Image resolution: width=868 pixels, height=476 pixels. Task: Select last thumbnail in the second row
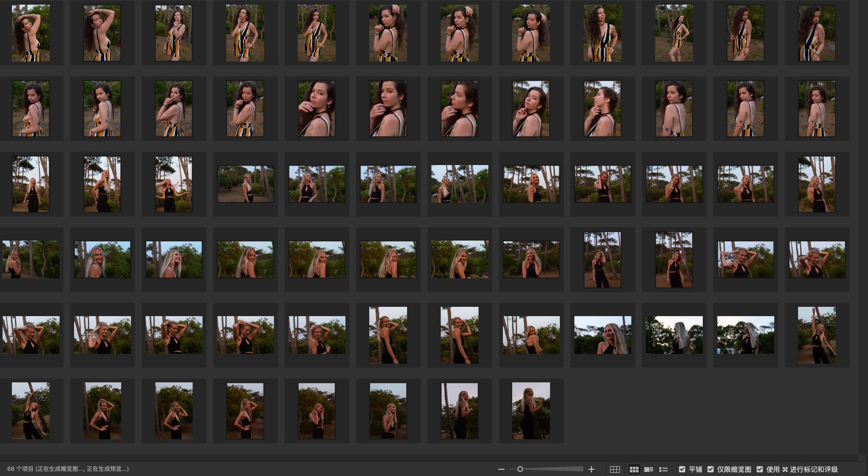pos(817,109)
